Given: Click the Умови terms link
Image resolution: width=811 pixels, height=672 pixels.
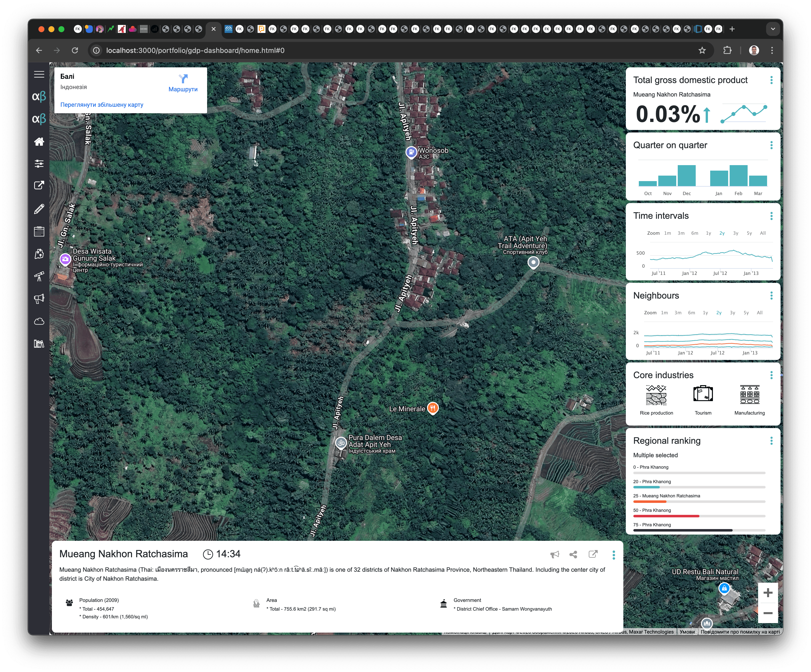Looking at the screenshot, I should coord(687,632).
